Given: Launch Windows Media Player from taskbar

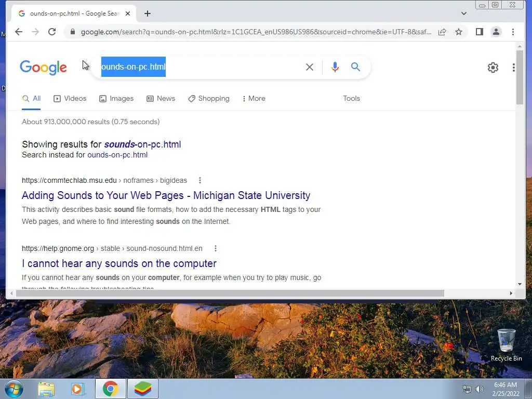Looking at the screenshot, I should click(x=77, y=389).
